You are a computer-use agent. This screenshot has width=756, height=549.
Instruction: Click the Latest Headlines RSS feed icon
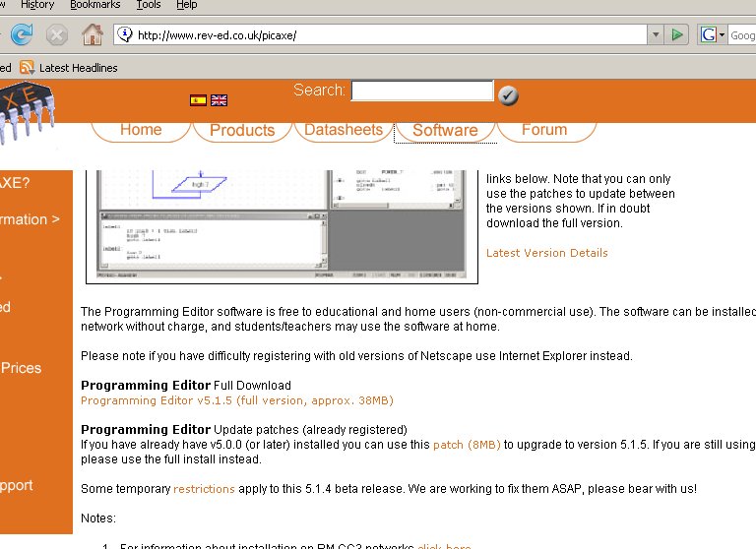click(27, 68)
